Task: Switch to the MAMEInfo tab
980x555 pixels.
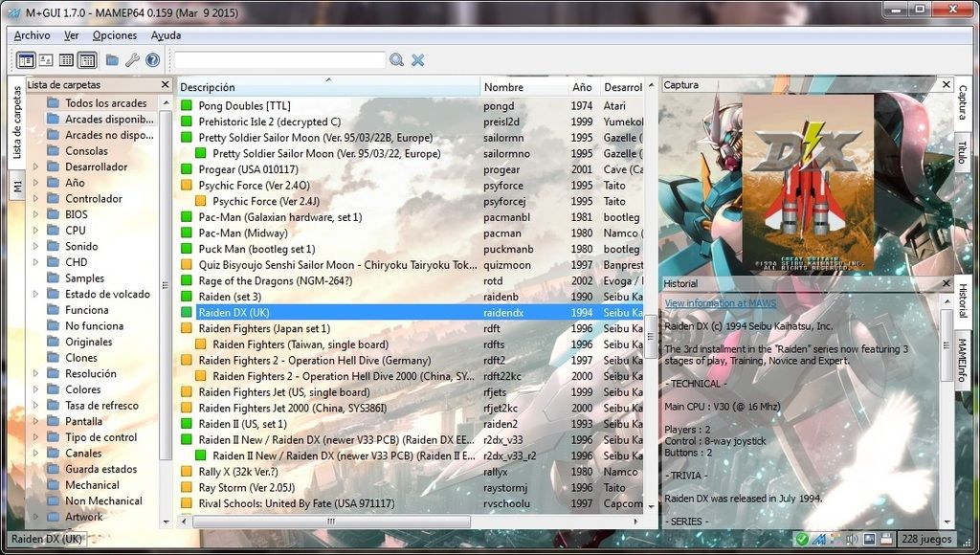Action: [963, 361]
